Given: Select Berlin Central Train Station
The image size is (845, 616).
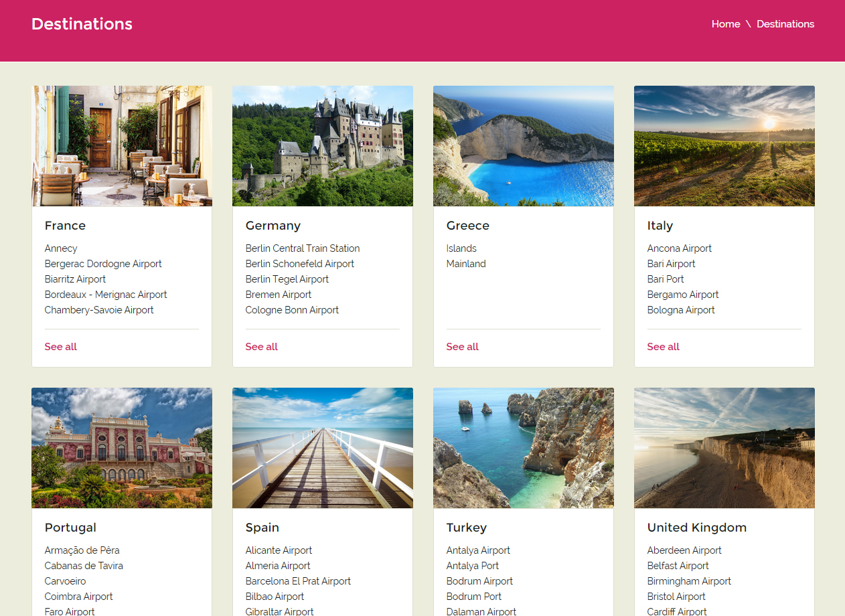Looking at the screenshot, I should tap(303, 248).
